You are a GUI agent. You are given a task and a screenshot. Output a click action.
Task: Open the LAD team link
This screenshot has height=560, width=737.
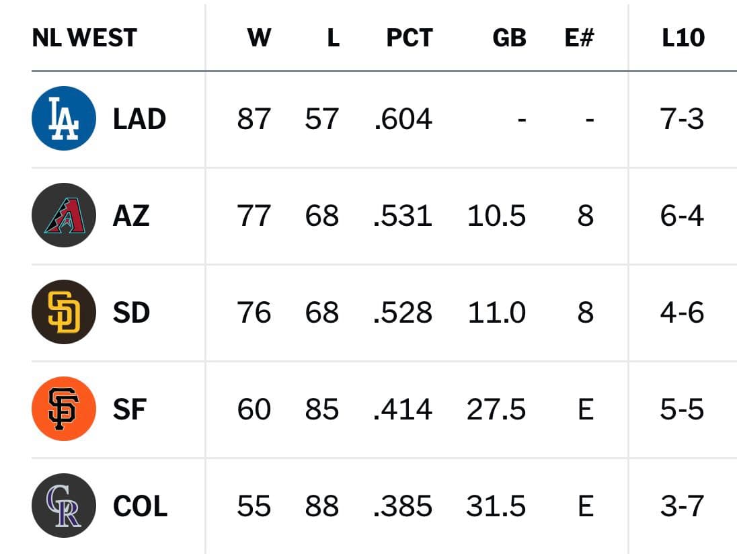140,119
